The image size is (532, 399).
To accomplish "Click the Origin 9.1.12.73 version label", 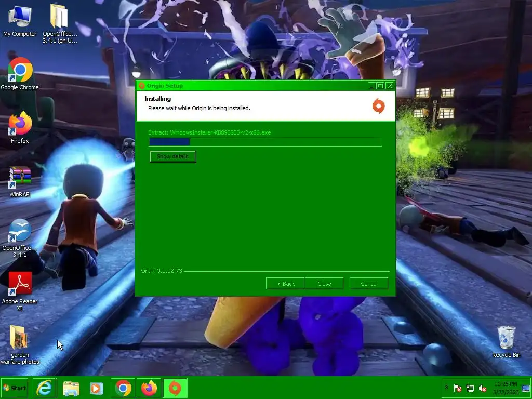I will (162, 270).
